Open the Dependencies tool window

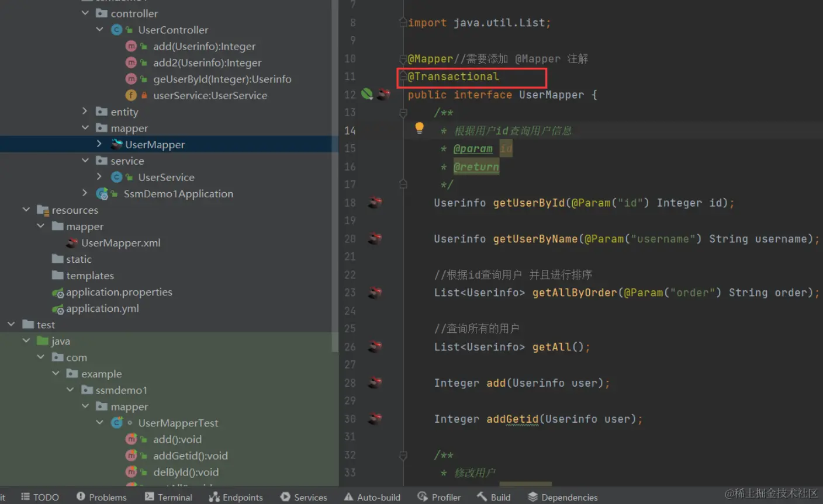(x=563, y=497)
